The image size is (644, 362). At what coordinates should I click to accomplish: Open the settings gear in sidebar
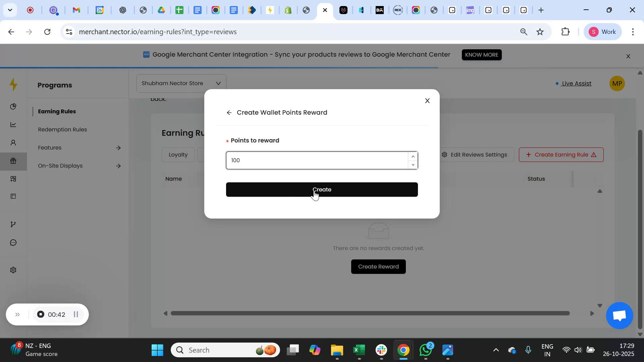point(13,270)
